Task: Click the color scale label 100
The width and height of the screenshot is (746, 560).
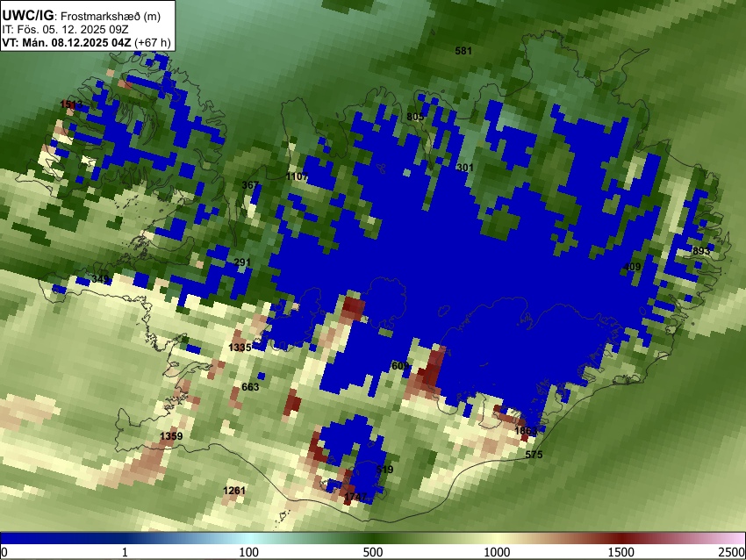Action: coord(249,552)
